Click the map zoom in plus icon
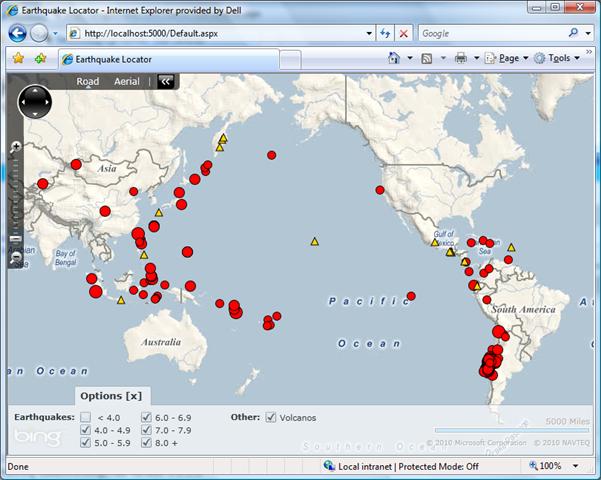 coord(16,146)
